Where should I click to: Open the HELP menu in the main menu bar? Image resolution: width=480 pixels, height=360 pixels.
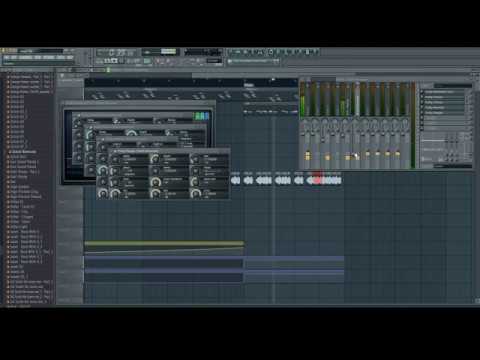coord(70,57)
